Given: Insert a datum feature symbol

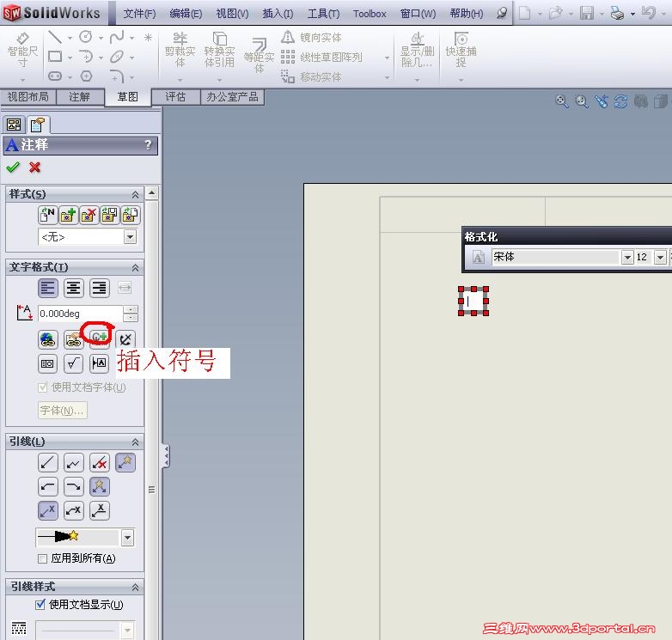Looking at the screenshot, I should tap(100, 363).
